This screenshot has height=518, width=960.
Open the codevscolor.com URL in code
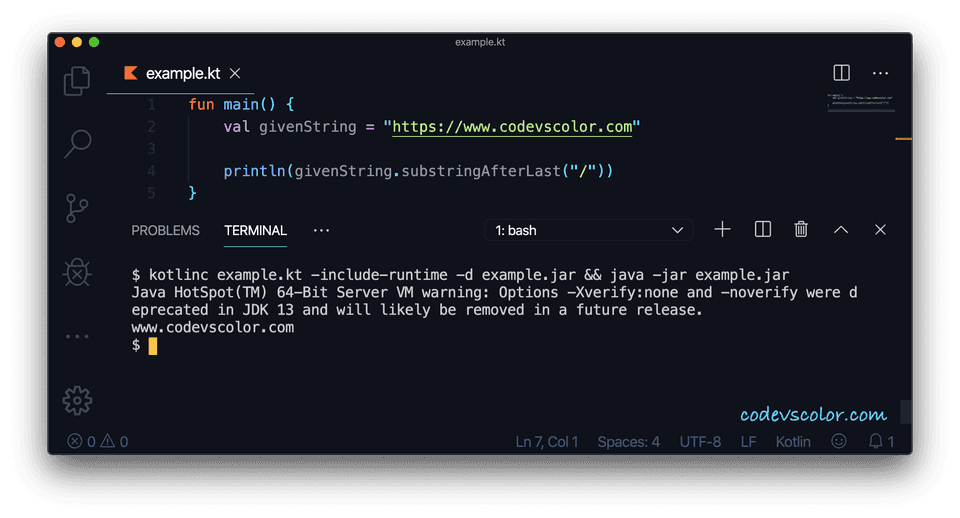(512, 127)
